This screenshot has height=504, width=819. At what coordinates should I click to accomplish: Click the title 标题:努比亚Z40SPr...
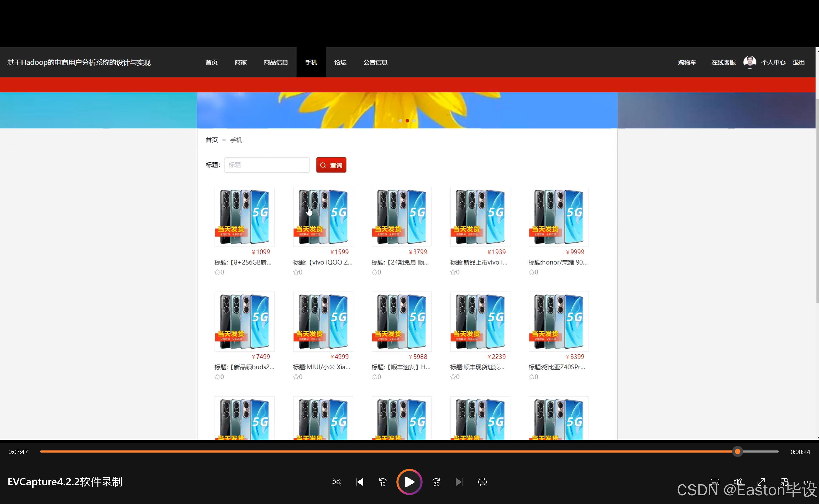click(557, 367)
